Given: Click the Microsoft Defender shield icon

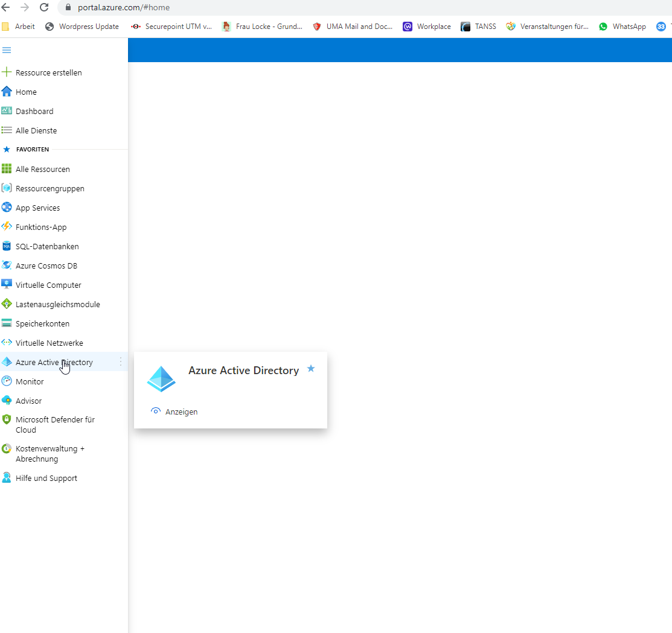Looking at the screenshot, I should pyautogui.click(x=7, y=419).
